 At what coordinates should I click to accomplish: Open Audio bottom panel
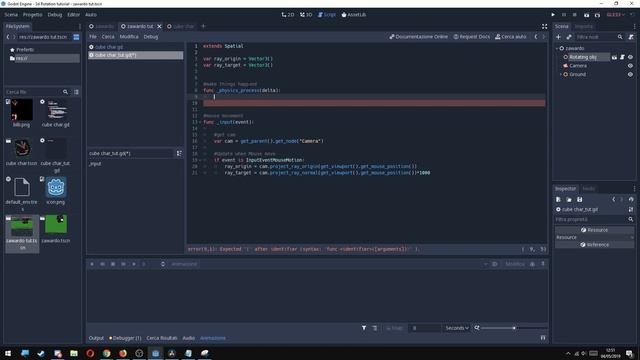(189, 338)
